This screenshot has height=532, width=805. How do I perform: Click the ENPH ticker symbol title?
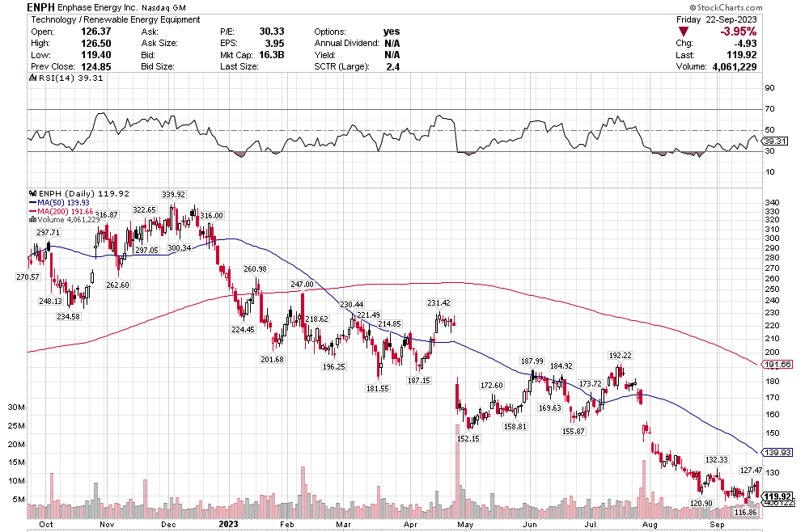pos(40,6)
